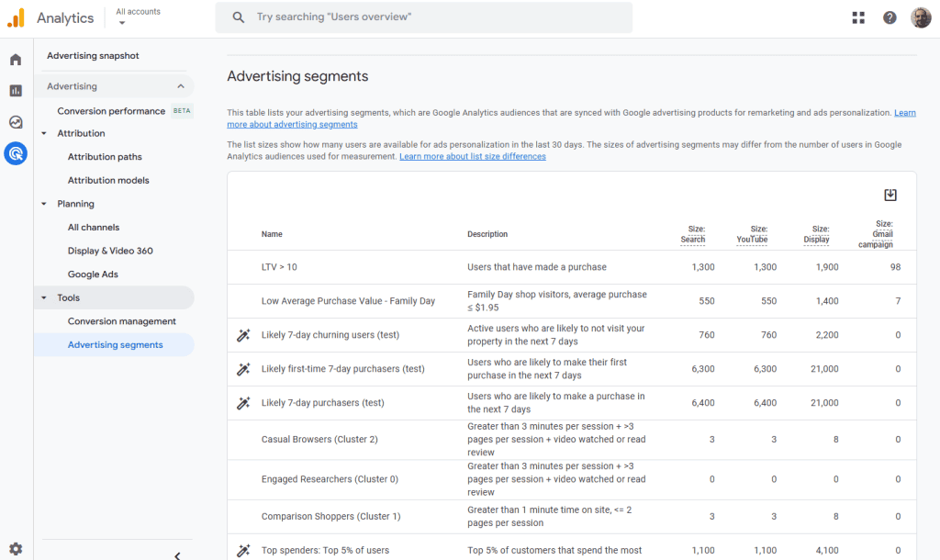Viewport: 940px width, 560px height.
Task: Collapse the side navigation panel arrow
Action: pos(177,554)
